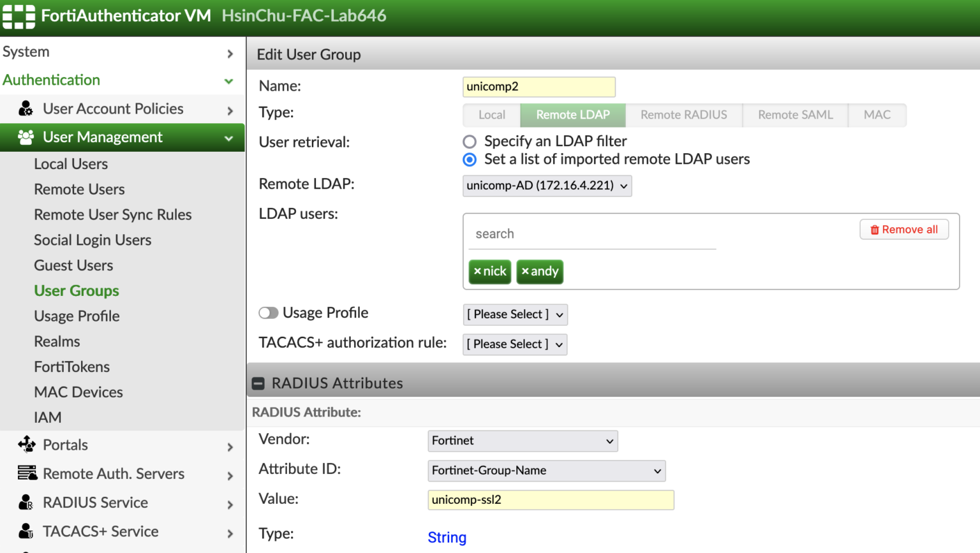Open Usage Profile in sidebar

click(77, 316)
